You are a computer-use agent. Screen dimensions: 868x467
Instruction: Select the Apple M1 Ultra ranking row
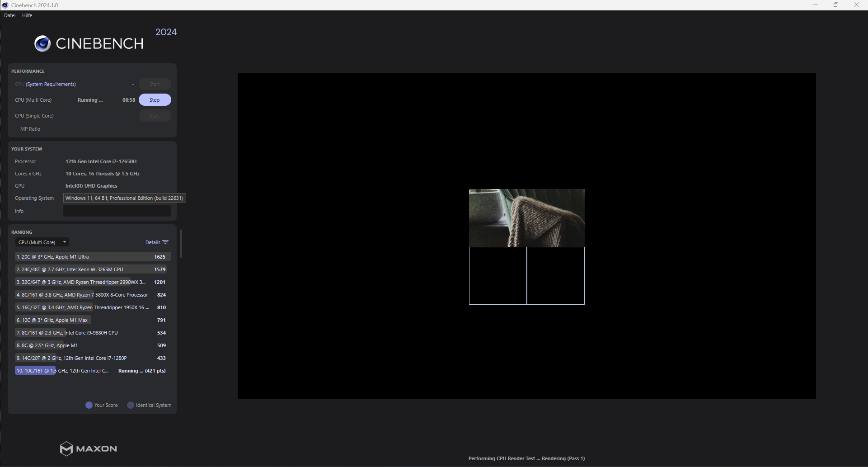pyautogui.click(x=93, y=257)
